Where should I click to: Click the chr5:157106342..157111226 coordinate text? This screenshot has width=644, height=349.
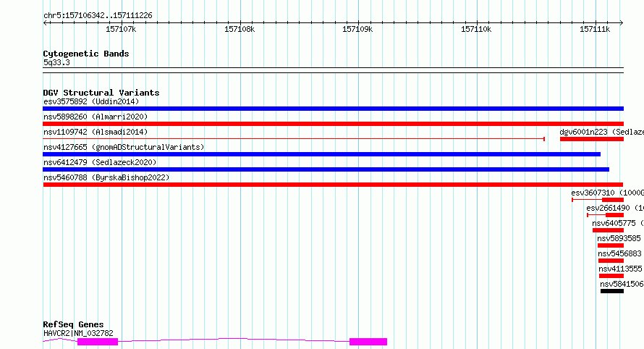[x=98, y=15]
